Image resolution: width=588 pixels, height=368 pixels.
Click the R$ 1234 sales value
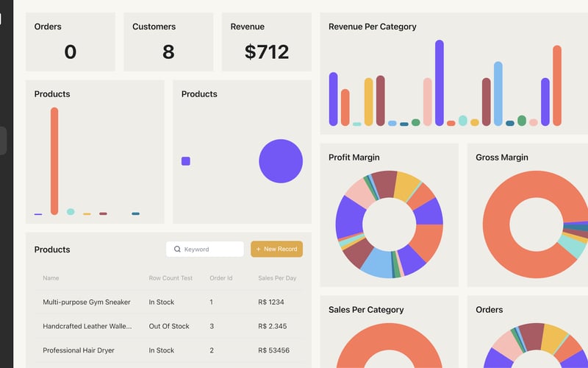271,302
